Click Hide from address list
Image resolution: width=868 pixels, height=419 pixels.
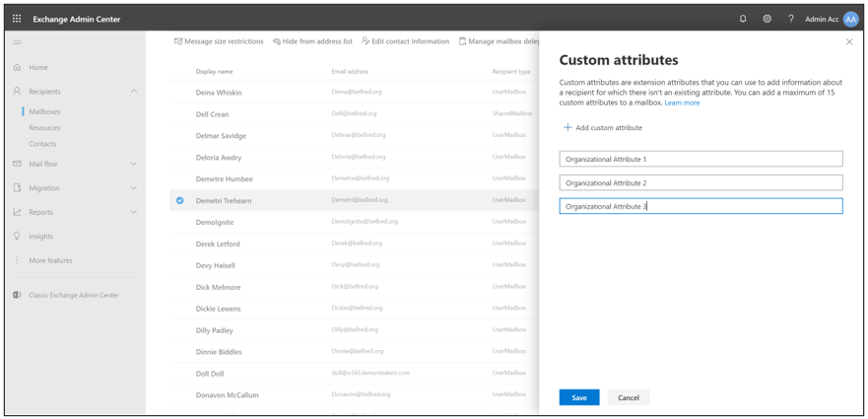click(312, 41)
